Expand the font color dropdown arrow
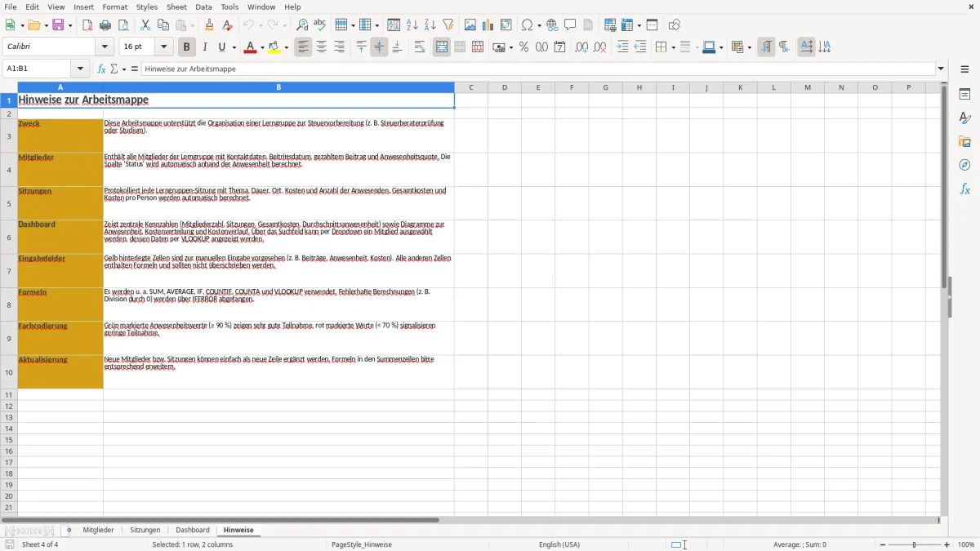The height and width of the screenshot is (551, 980). tap(261, 47)
